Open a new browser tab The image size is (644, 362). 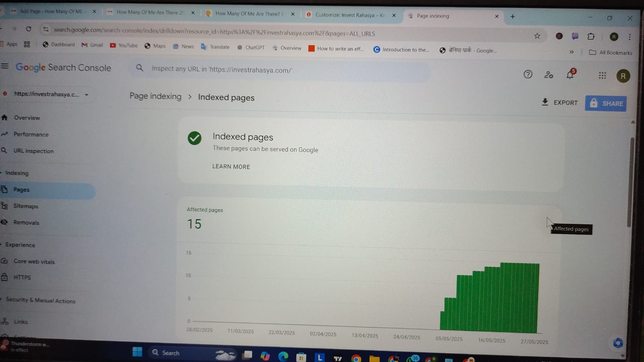tap(512, 17)
